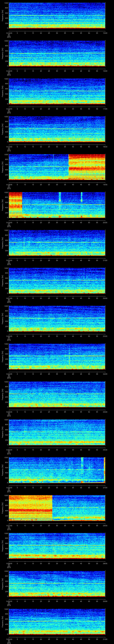Click 'Frequency (Hz)' axis label of the 9:19:00 spectrogram

coord(3,205)
